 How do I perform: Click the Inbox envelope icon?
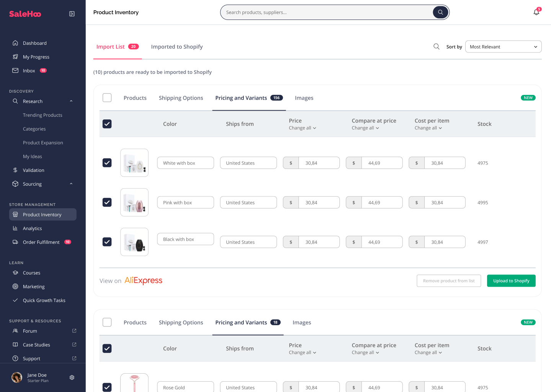[15, 70]
